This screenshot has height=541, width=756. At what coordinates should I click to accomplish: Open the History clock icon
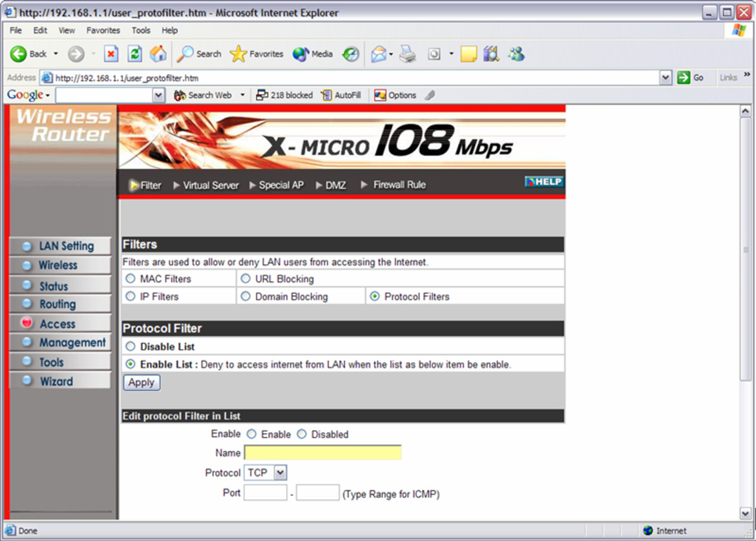[x=350, y=54]
